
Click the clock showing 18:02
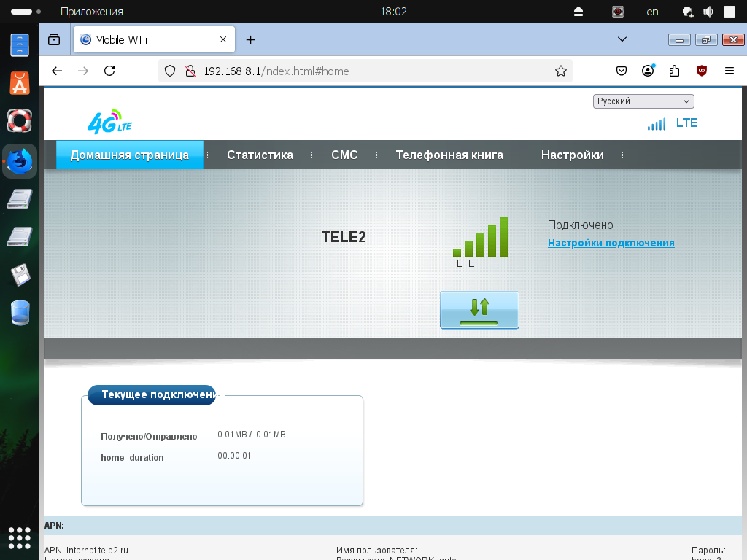click(393, 12)
